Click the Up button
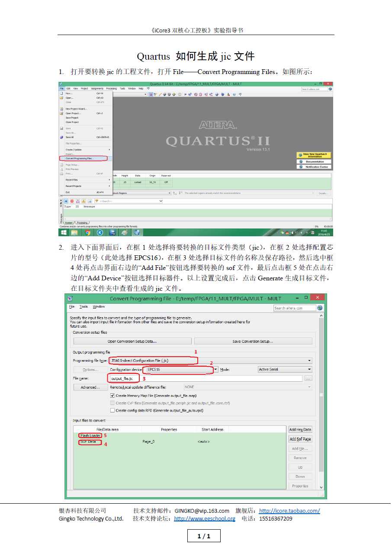 pos(300,467)
